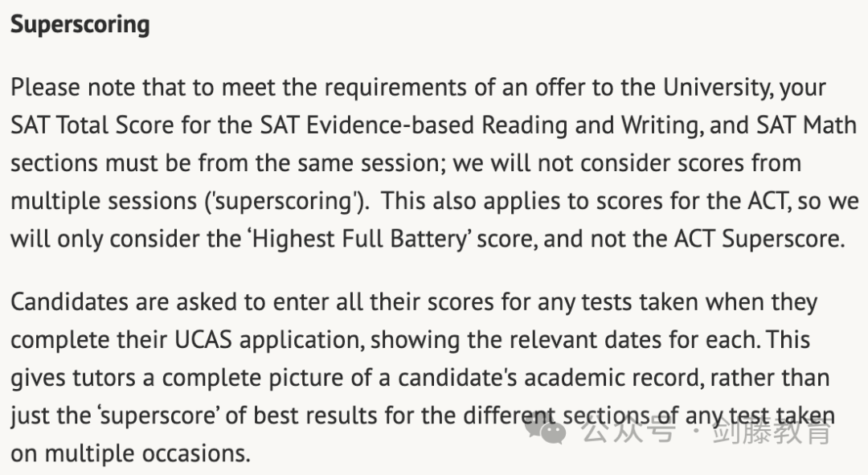Image resolution: width=868 pixels, height=475 pixels.
Task: Click the 公众号 watermark label
Action: (628, 430)
